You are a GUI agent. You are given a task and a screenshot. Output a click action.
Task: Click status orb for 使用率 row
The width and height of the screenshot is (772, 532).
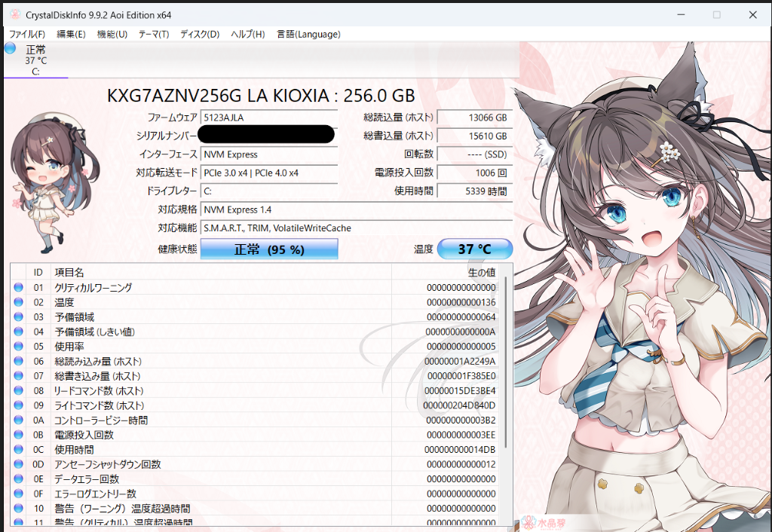coord(19,346)
